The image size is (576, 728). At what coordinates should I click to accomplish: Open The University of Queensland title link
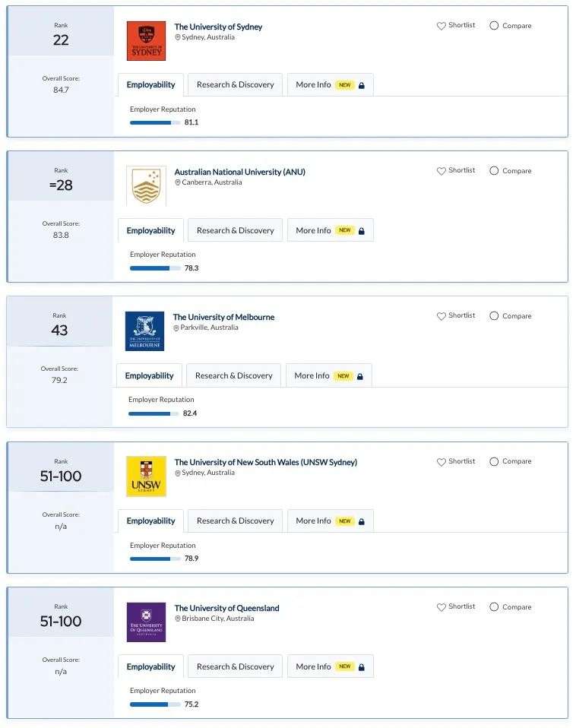point(227,608)
